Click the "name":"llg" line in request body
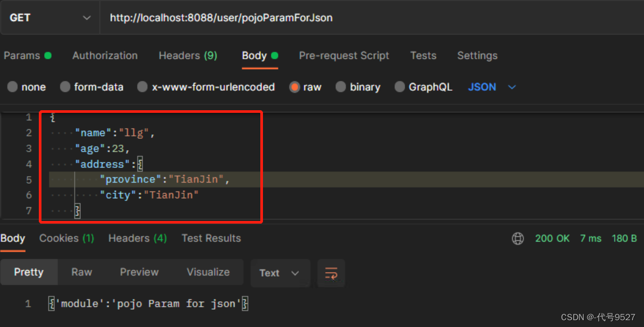This screenshot has height=327, width=644. pyautogui.click(x=115, y=133)
